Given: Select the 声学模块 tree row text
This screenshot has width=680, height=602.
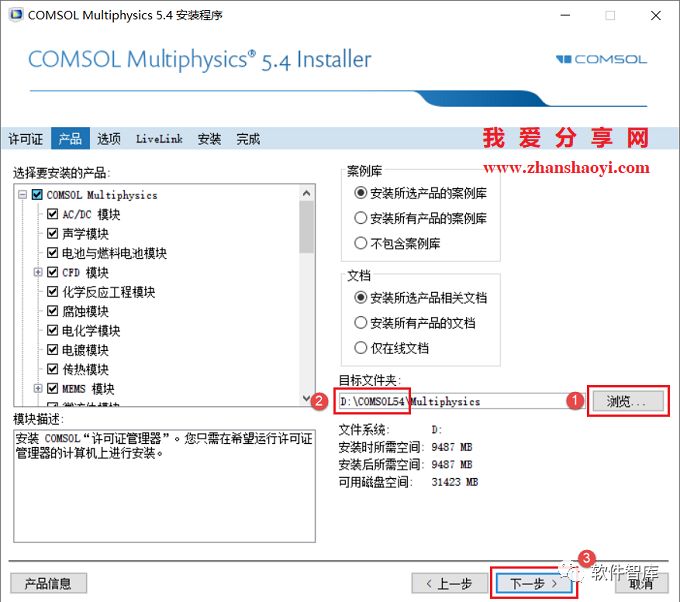Looking at the screenshot, I should coord(85,233).
